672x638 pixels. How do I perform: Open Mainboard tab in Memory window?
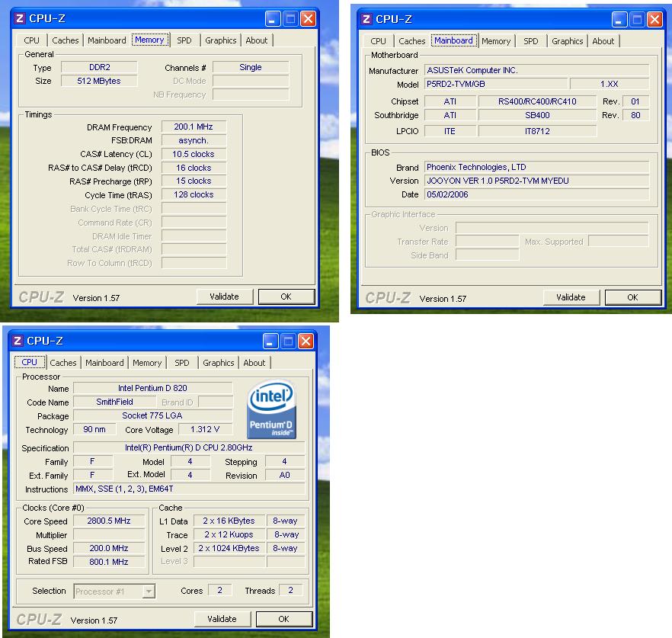[x=107, y=40]
